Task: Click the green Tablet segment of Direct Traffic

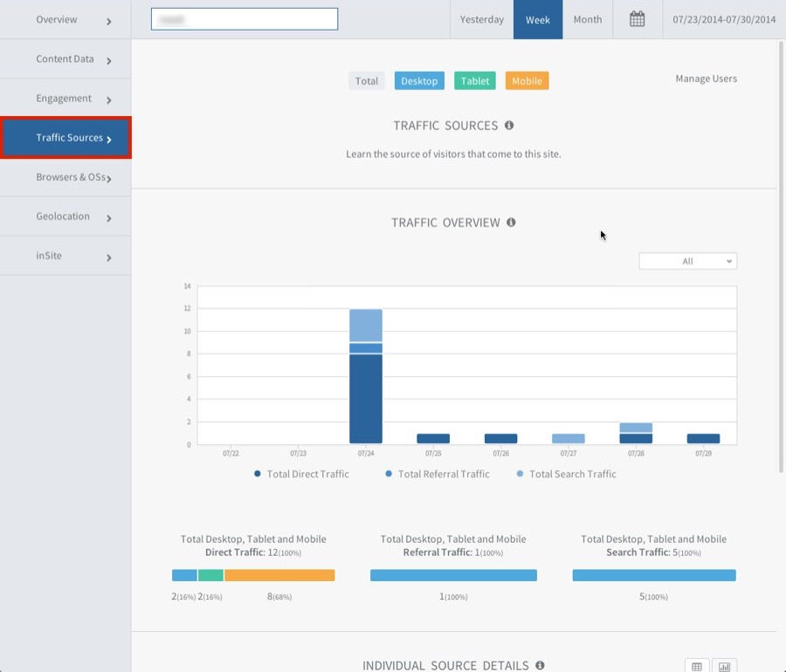Action: coord(210,575)
